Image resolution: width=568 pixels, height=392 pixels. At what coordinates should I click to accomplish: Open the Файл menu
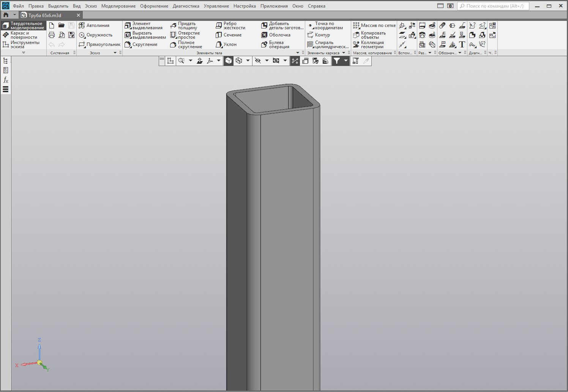point(18,6)
